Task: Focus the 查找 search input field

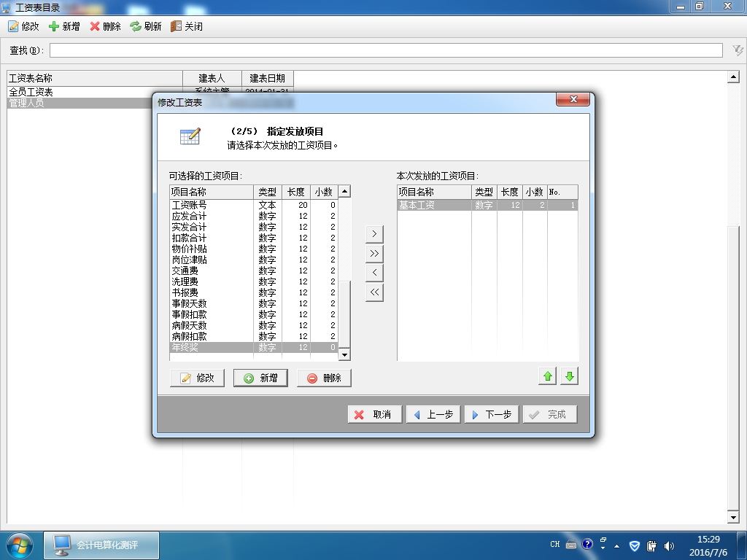Action: pos(386,50)
